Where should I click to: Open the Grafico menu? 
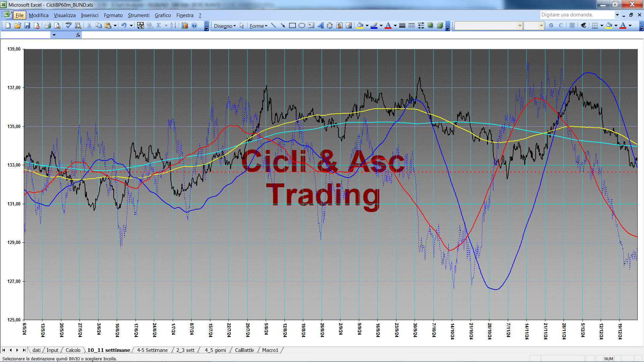[163, 15]
